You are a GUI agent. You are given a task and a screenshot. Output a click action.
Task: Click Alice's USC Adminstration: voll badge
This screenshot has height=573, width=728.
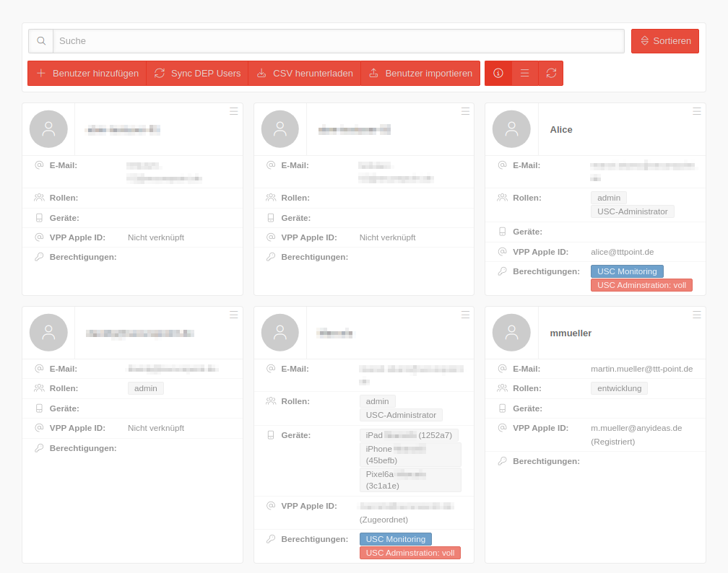click(x=641, y=285)
